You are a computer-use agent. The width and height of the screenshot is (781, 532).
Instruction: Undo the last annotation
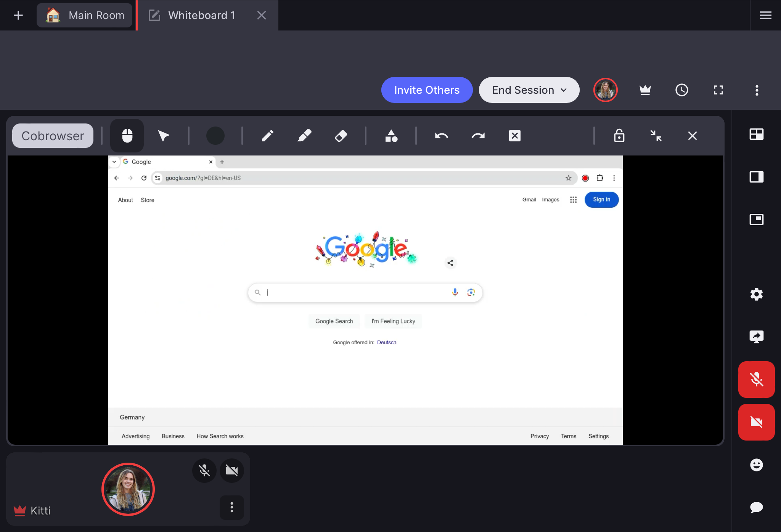point(441,136)
